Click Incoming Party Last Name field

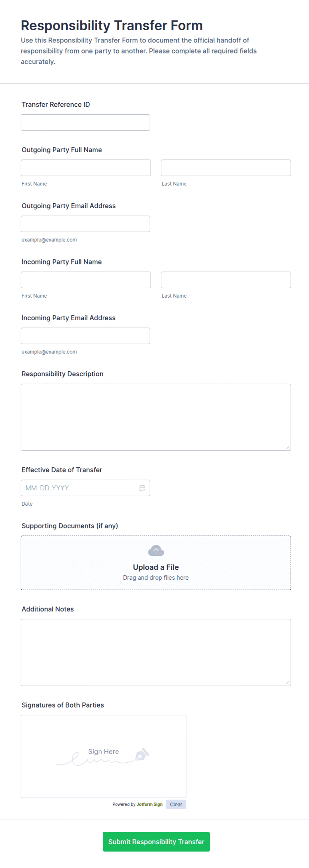(x=226, y=280)
